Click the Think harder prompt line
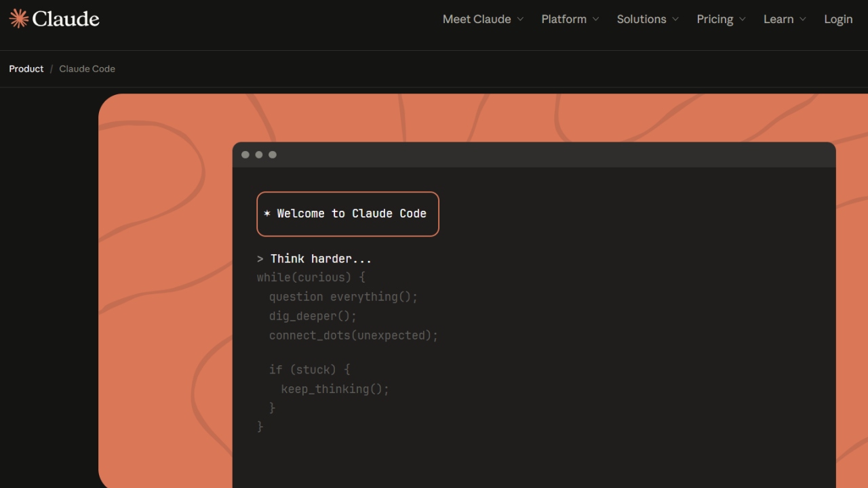Screen dimensions: 868x488 (x=320, y=259)
